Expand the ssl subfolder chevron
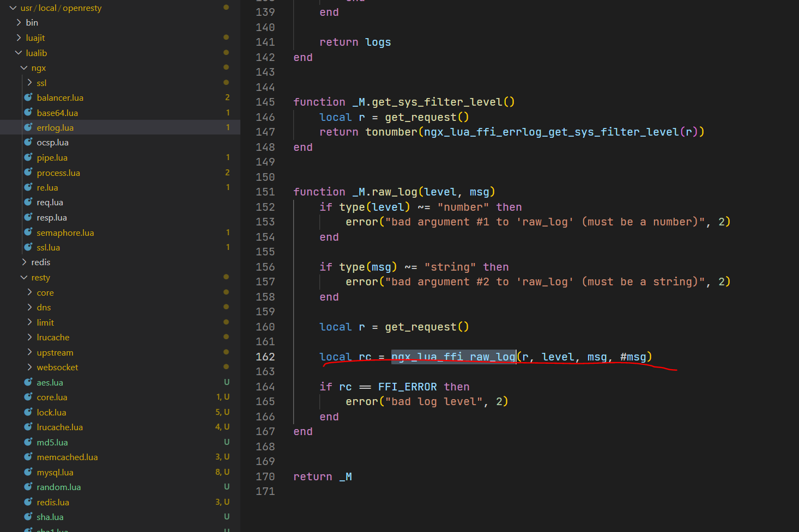Viewport: 799px width, 532px height. [x=29, y=82]
